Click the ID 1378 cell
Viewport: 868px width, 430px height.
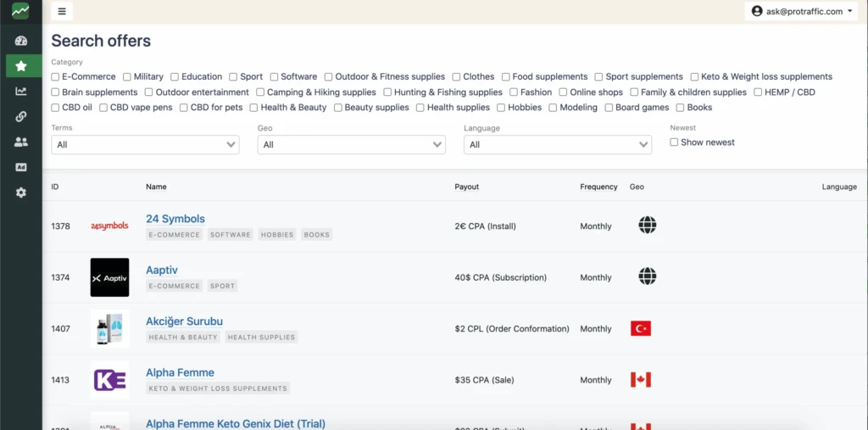pos(60,226)
